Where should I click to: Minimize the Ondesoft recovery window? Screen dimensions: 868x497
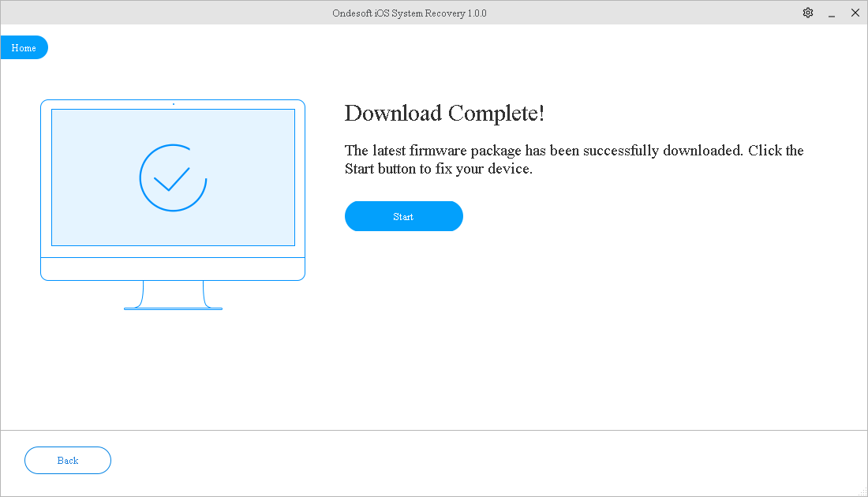coord(831,13)
